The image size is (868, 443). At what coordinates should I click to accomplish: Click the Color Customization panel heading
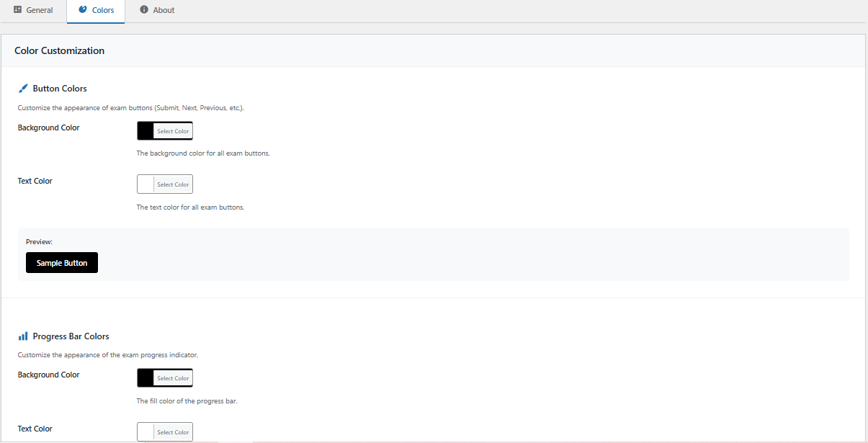tap(59, 51)
